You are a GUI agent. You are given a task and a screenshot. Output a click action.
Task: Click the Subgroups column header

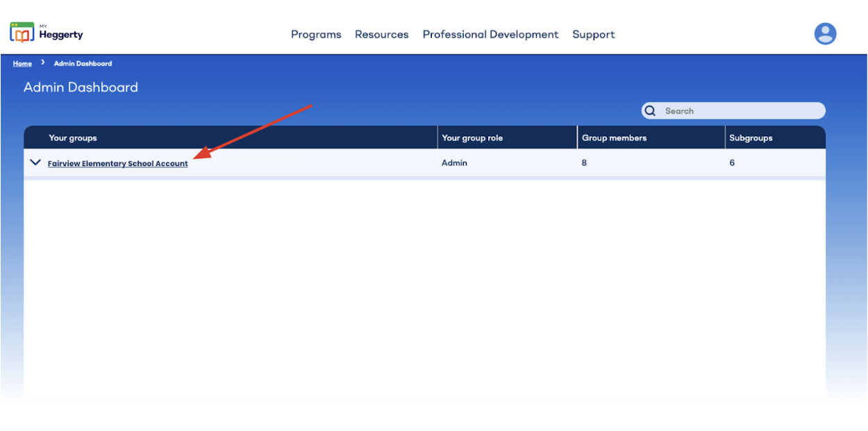[751, 138]
